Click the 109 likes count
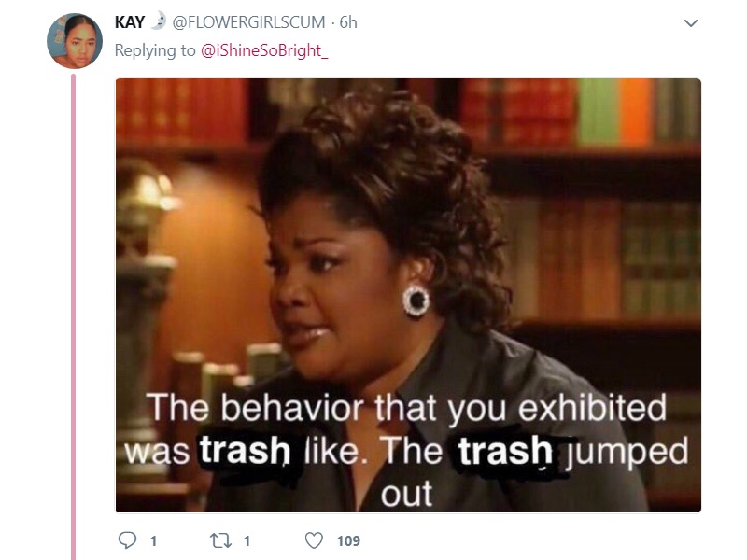 (x=348, y=541)
